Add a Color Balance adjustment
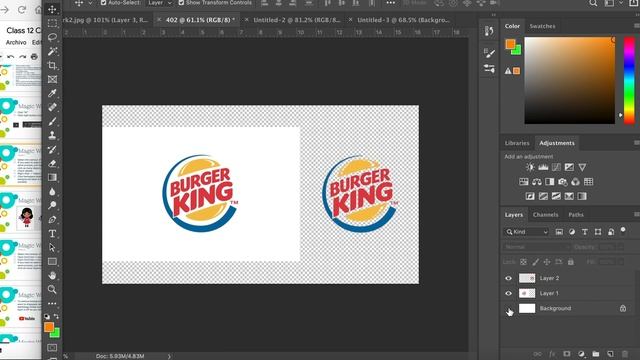The height and width of the screenshot is (360, 640). [x=537, y=182]
